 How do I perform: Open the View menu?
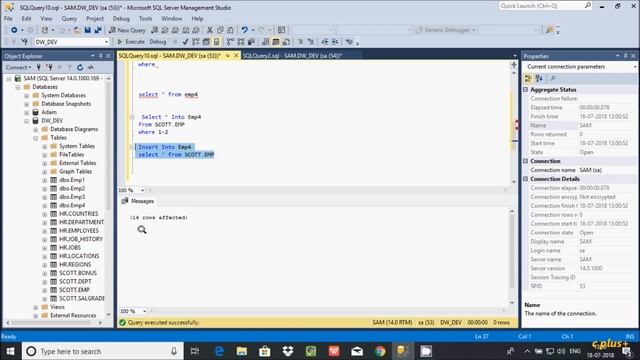coord(46,18)
